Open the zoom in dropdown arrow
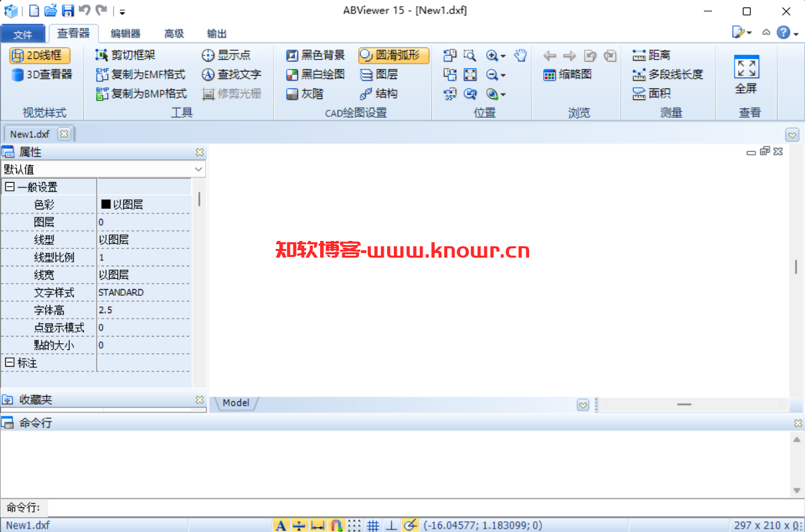Viewport: 805px width, 532px height. coord(503,56)
